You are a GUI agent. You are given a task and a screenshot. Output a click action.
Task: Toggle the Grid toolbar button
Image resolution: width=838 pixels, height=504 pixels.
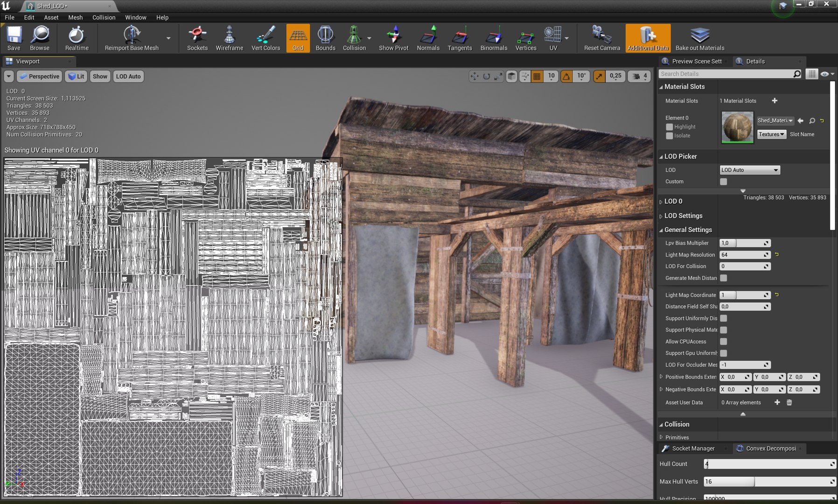[298, 38]
